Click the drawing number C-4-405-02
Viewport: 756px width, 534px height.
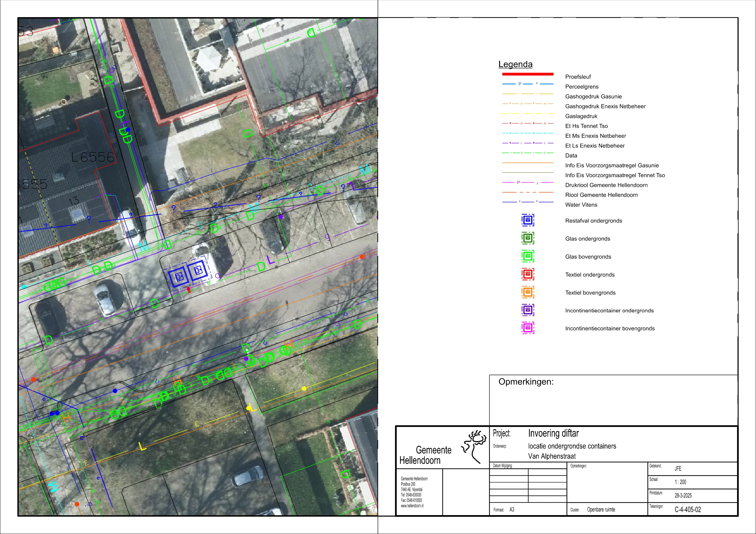click(x=687, y=510)
